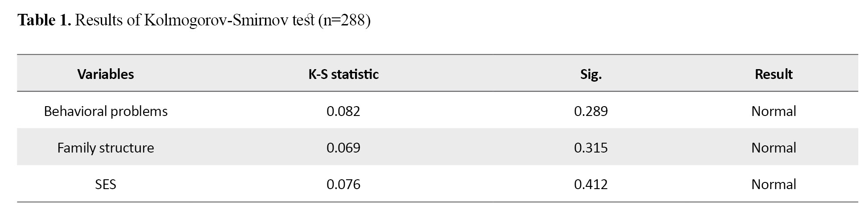Image resolution: width=868 pixels, height=223 pixels.
Task: Select the 0.315 significance value
Action: coord(591,148)
